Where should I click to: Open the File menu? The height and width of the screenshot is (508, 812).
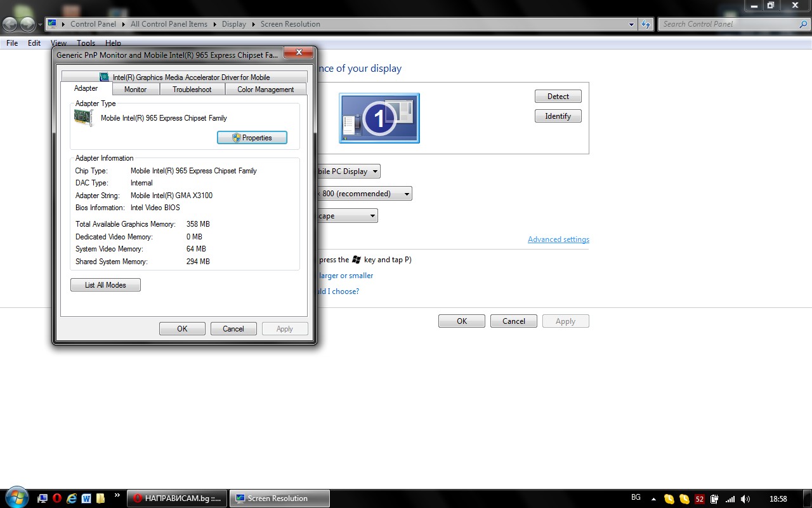[12, 43]
